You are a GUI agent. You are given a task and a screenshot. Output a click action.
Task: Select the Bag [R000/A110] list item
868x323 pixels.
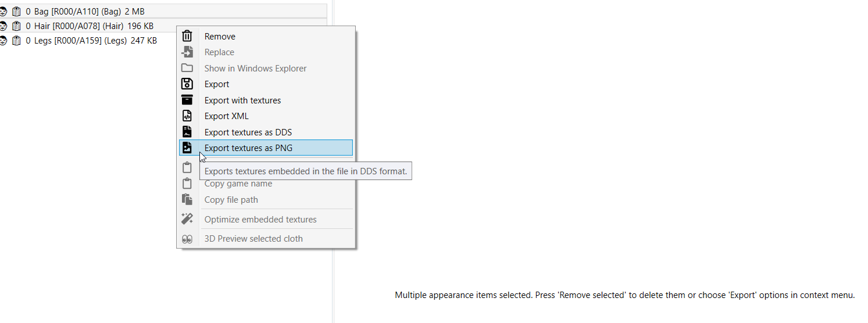point(163,11)
